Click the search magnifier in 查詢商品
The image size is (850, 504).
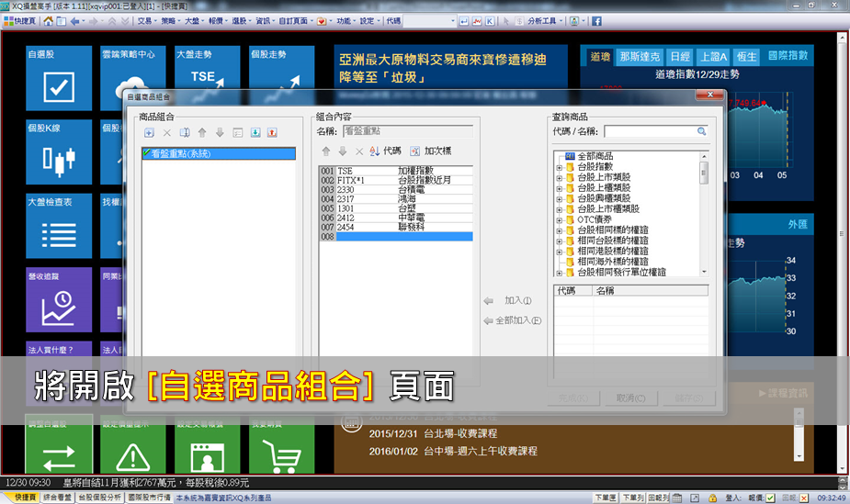[701, 132]
